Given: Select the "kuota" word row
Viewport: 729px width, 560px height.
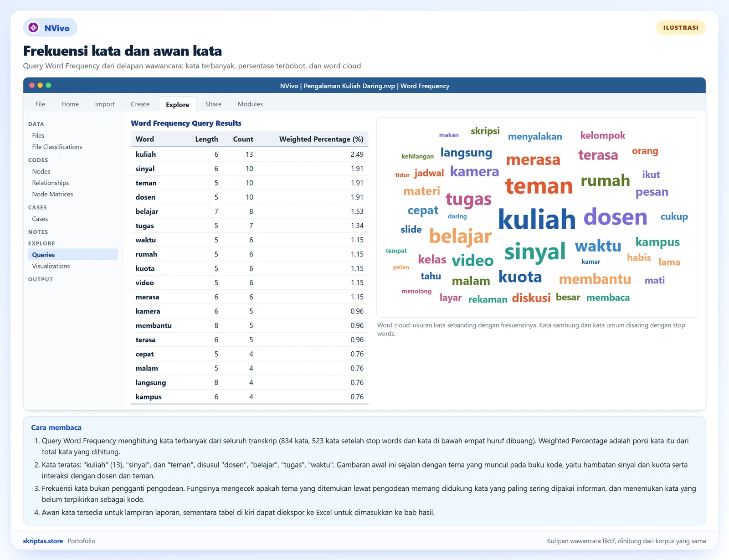Looking at the screenshot, I should click(249, 268).
